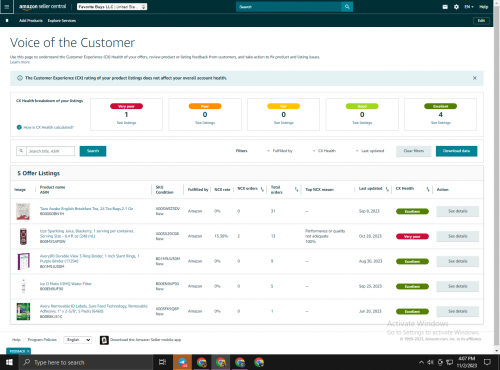Open How is CX Health calculated link
Viewport: 500px width, 370px height.
coord(49,127)
